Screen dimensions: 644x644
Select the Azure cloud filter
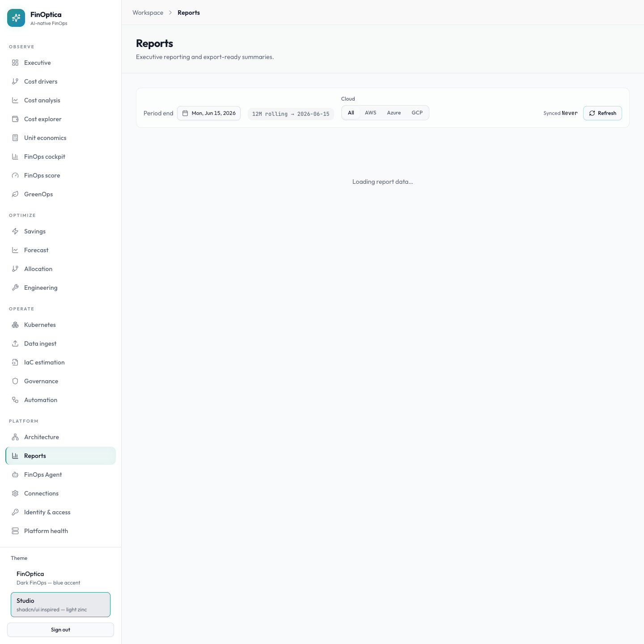(394, 113)
